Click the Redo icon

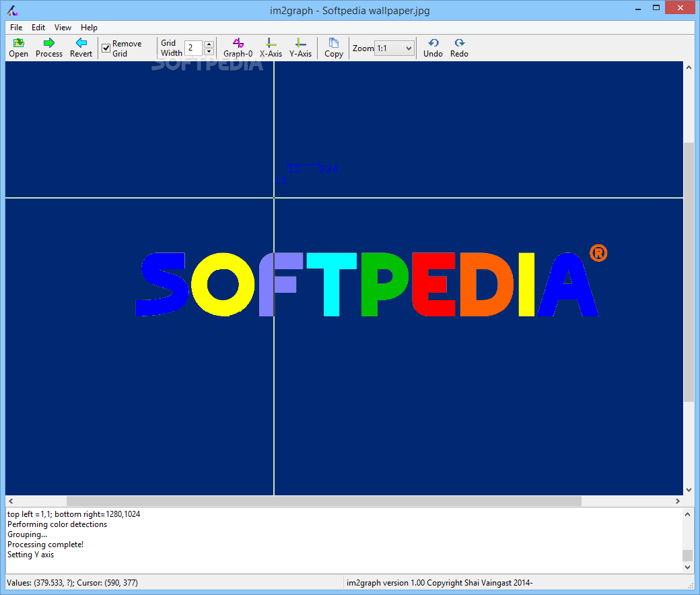click(x=459, y=48)
